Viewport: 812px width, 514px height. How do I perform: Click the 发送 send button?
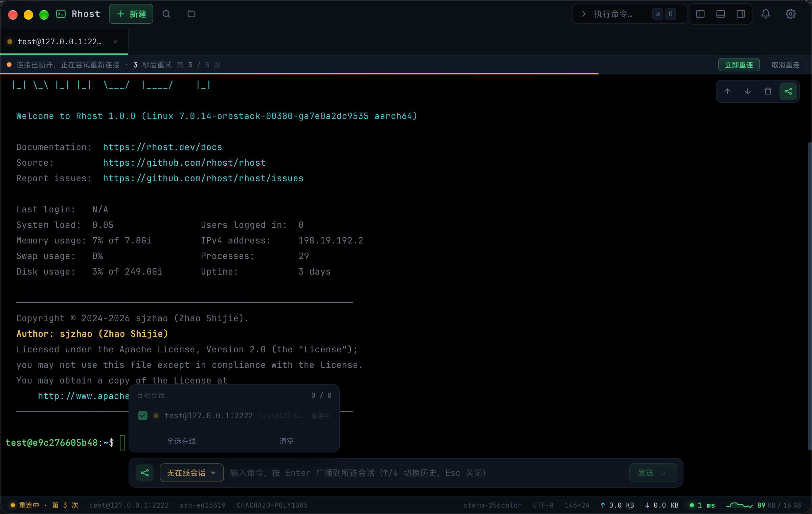(x=653, y=473)
